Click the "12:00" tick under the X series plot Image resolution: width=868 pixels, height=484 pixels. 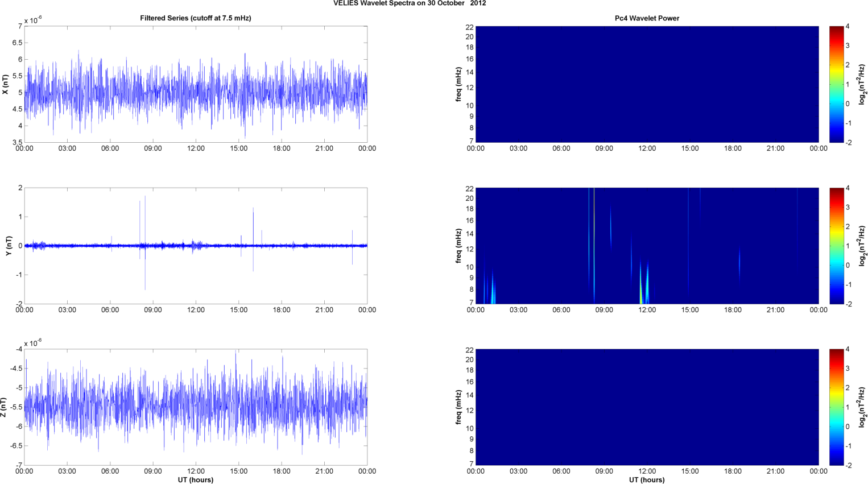tap(196, 148)
